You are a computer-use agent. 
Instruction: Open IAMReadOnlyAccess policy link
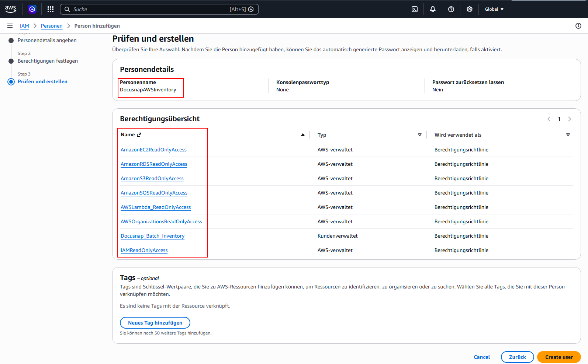144,250
